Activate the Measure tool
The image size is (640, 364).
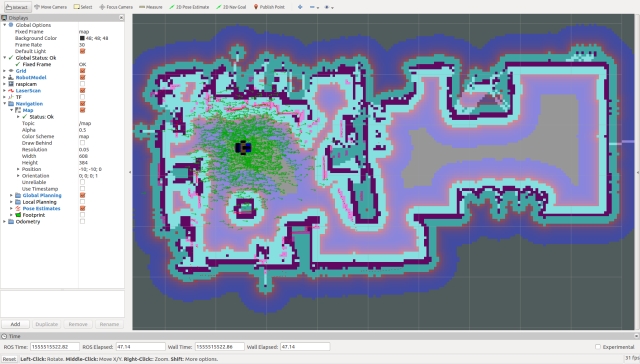pyautogui.click(x=151, y=7)
